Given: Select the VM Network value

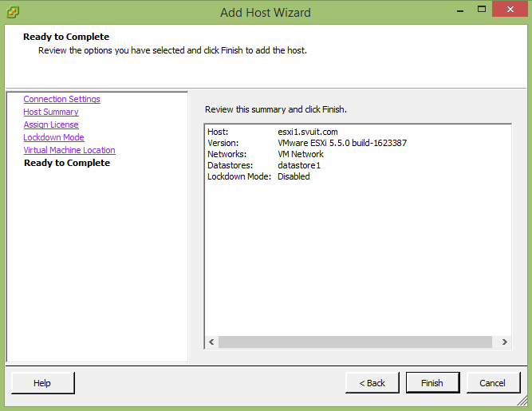Looking at the screenshot, I should point(301,154).
